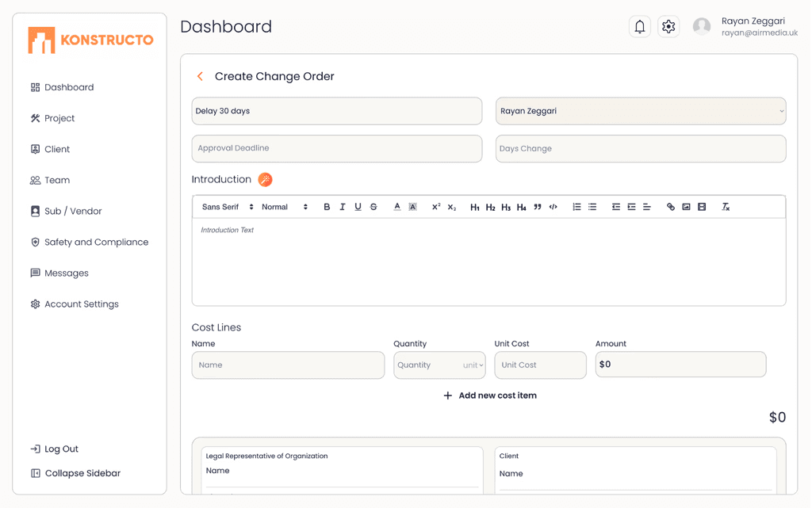Insert a video in the editor
812x508 pixels.
(x=702, y=207)
